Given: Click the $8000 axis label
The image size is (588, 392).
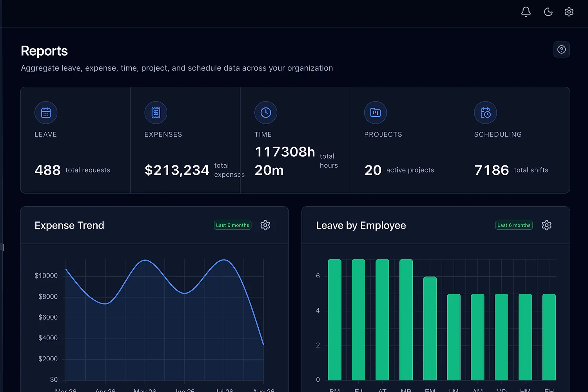Looking at the screenshot, I should pos(48,296).
